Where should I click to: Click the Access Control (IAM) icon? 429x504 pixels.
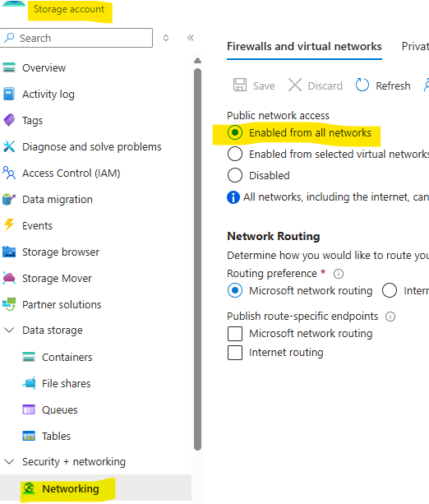[9, 173]
